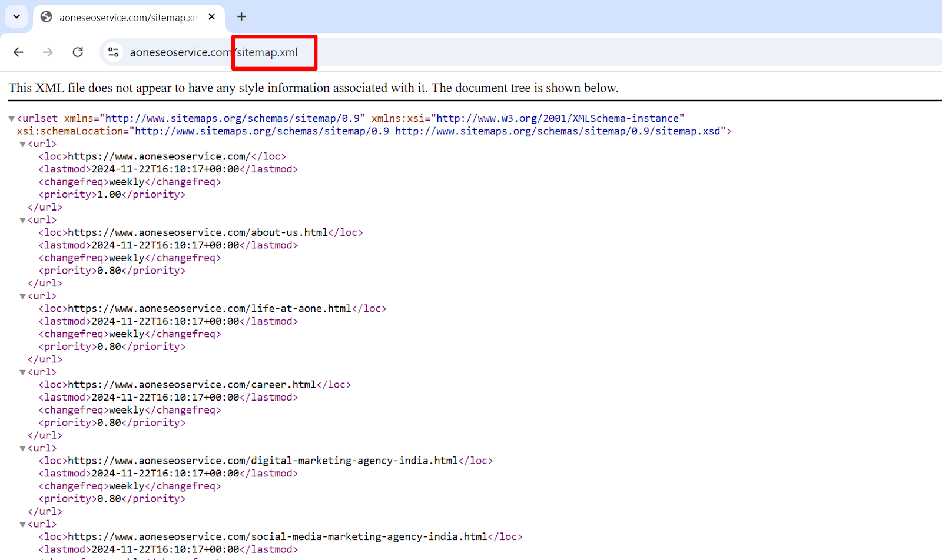The image size is (942, 560).
Task: Click the homepage priority value 1.00
Action: 109,195
